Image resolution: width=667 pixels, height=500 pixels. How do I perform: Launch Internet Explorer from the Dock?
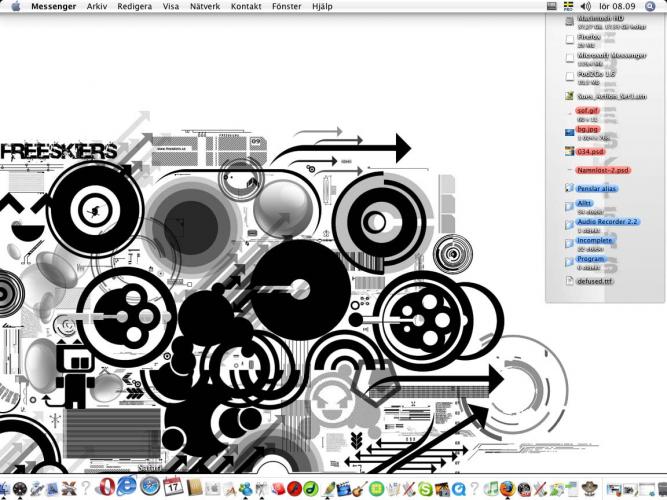coord(126,487)
